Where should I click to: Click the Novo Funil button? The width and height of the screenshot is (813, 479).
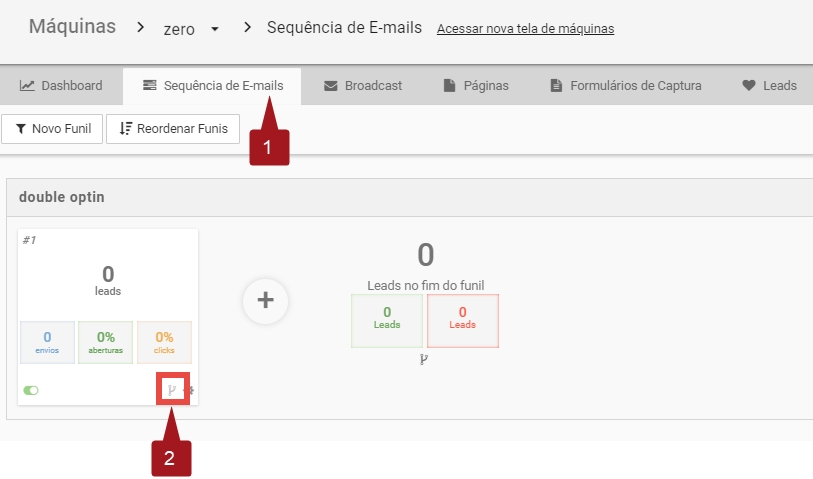[x=52, y=129]
